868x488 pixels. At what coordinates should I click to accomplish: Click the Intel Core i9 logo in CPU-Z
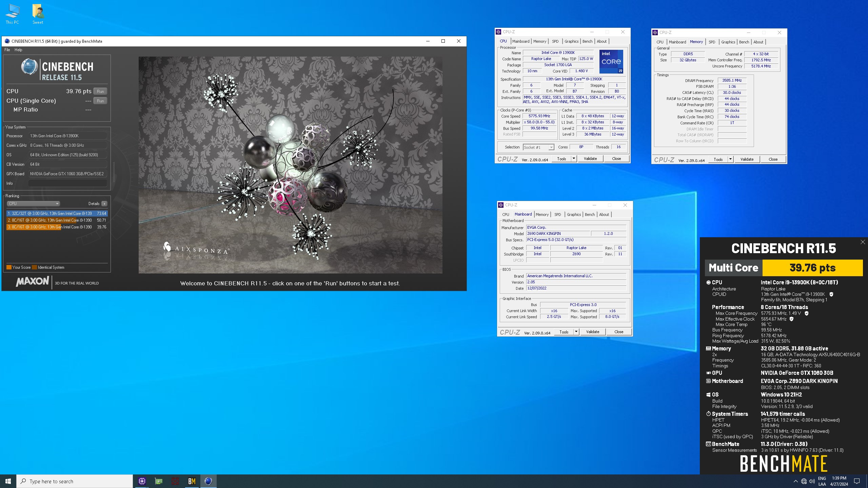click(x=611, y=62)
